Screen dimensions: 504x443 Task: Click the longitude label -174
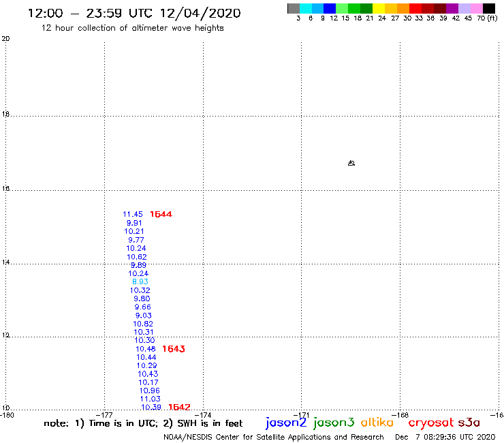[203, 415]
